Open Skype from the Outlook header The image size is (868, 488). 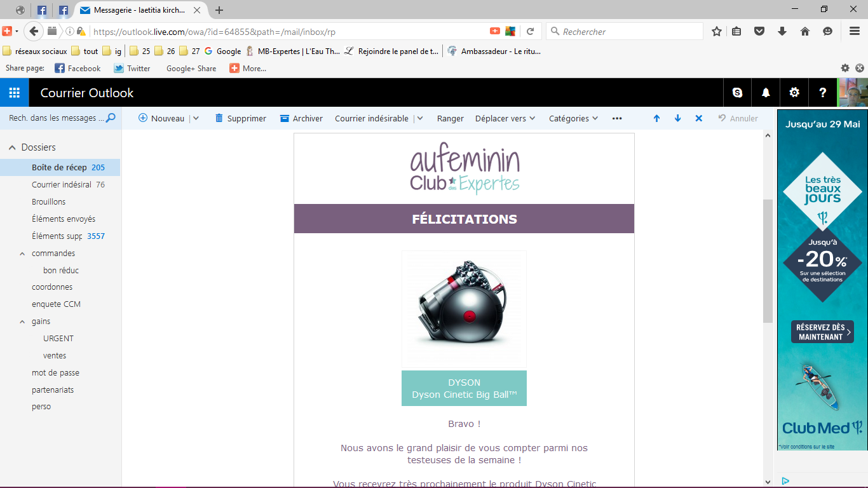[737, 93]
